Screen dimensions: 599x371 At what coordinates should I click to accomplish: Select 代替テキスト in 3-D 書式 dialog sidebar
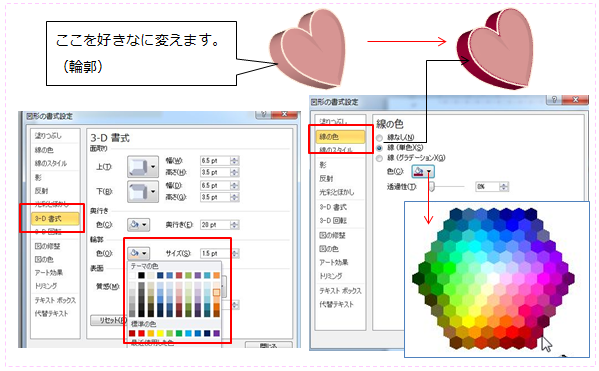pyautogui.click(x=51, y=313)
